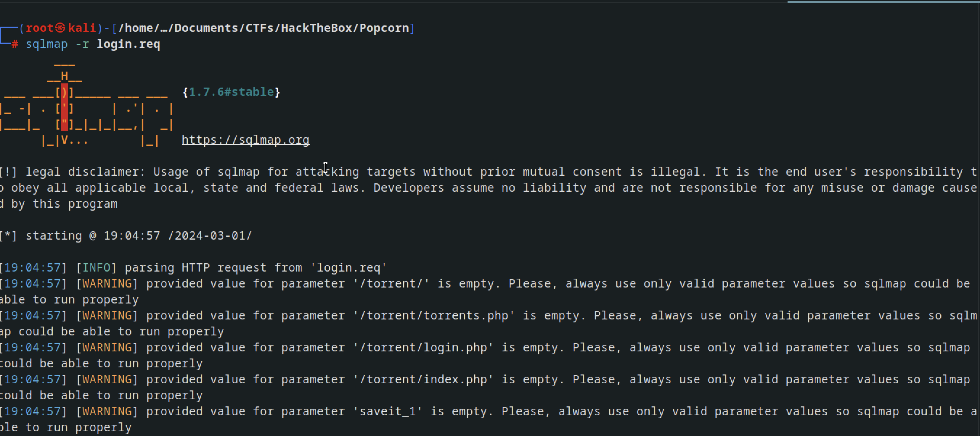Click the red root username in prompt
The image size is (980, 436).
(x=40, y=28)
